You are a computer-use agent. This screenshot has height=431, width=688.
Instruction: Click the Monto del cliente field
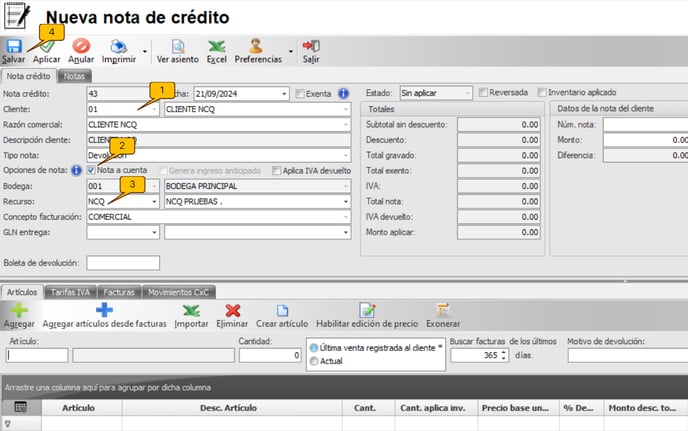tap(645, 140)
